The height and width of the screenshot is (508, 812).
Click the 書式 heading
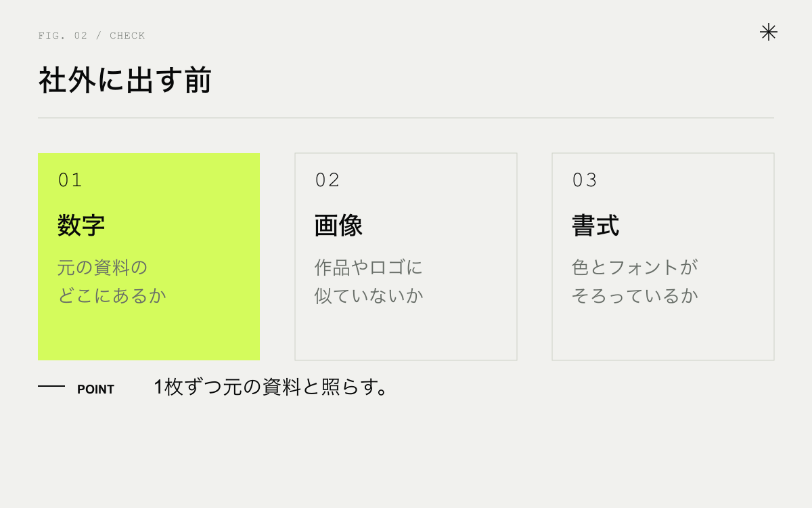(x=595, y=226)
